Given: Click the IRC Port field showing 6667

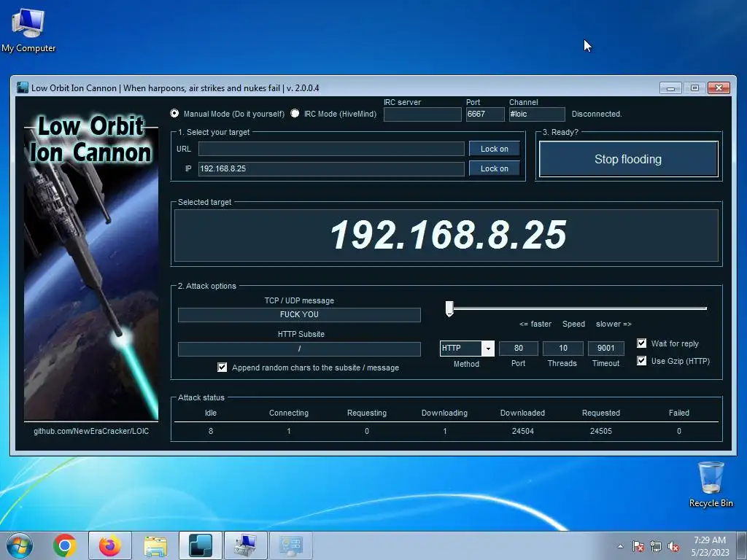Looking at the screenshot, I should click(x=485, y=114).
